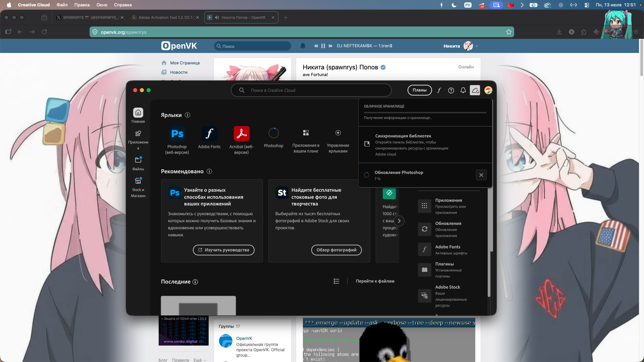This screenshot has width=644, height=362.
Task: Expand the Никита account dropdown
Action: [x=477, y=46]
